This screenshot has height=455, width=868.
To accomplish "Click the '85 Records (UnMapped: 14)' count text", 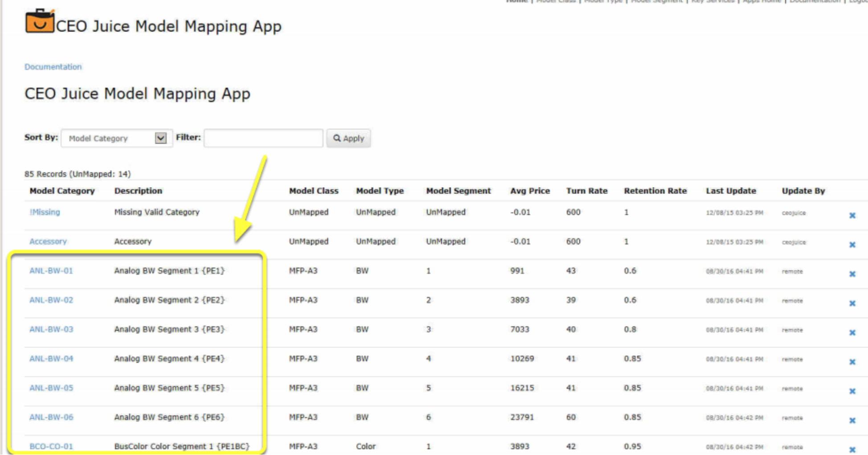I will [78, 174].
